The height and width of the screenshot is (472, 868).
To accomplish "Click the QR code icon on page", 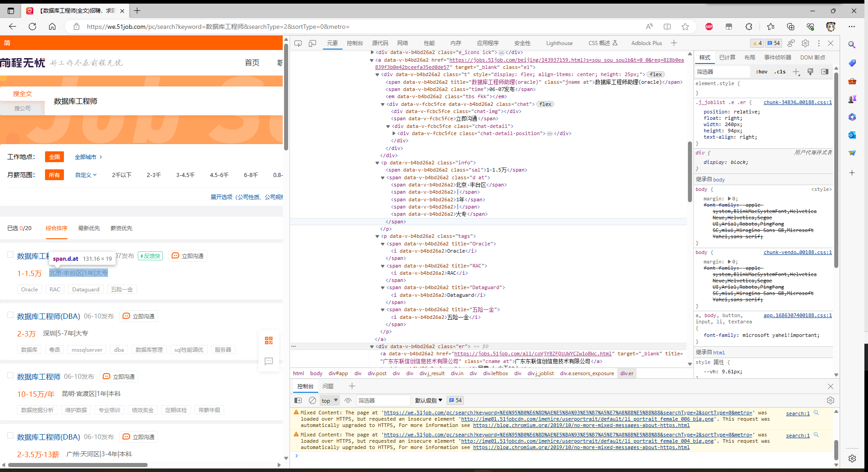I will [x=269, y=340].
